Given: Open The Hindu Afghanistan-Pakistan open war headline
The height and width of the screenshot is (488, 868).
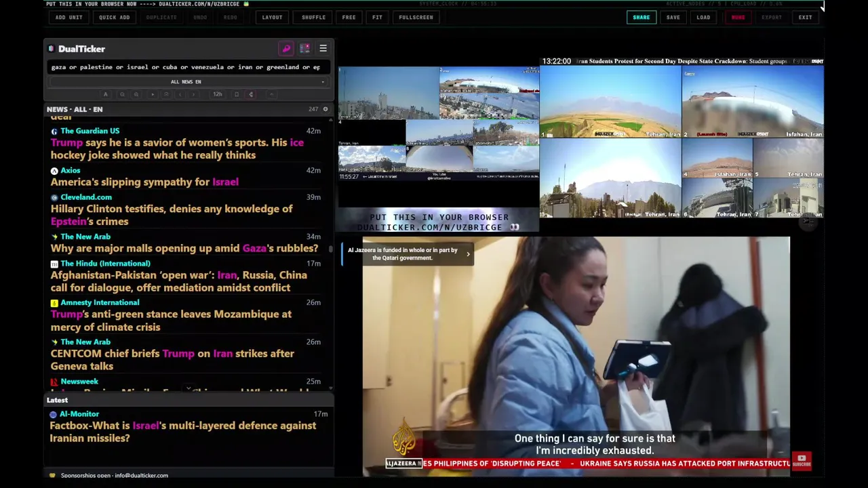Looking at the screenshot, I should point(179,281).
